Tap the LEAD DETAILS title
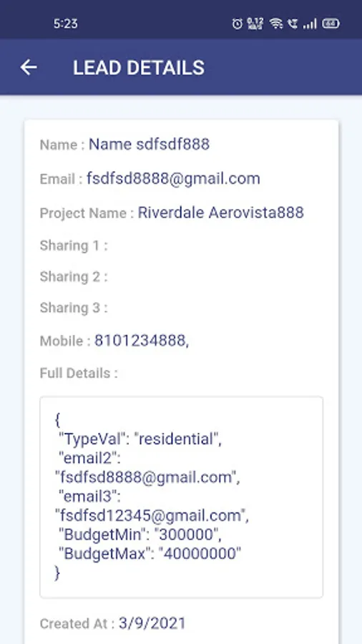 click(x=139, y=68)
